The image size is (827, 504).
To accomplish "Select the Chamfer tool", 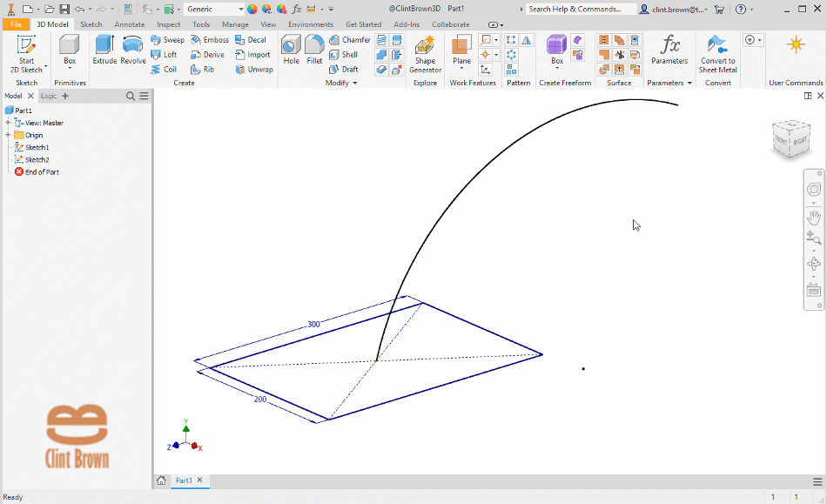I will point(349,39).
